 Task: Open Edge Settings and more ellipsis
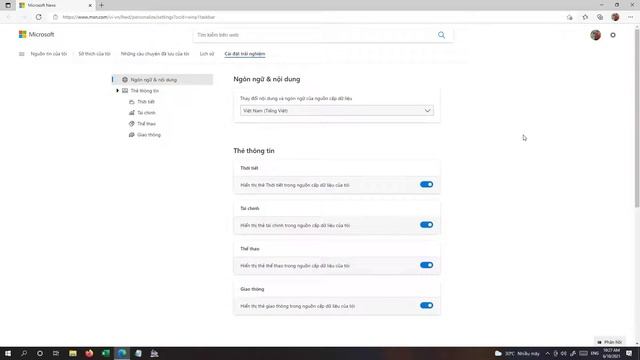(x=631, y=17)
